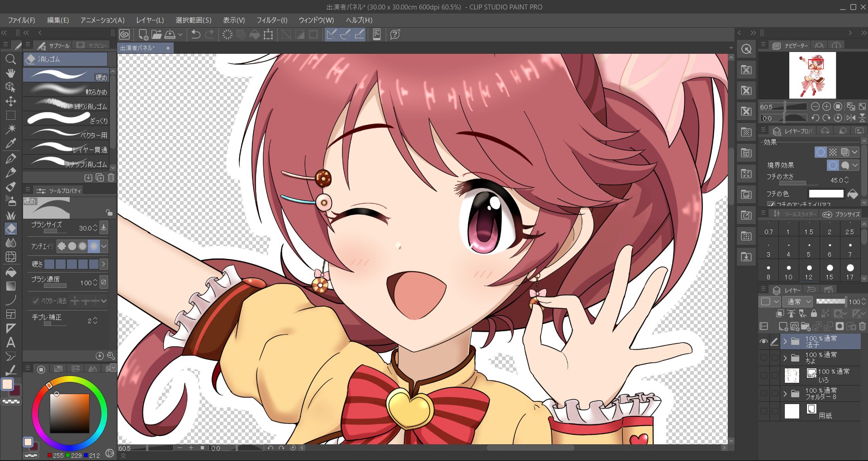Expand the ちよ layer folder
This screenshot has width=868, height=461.
click(785, 358)
